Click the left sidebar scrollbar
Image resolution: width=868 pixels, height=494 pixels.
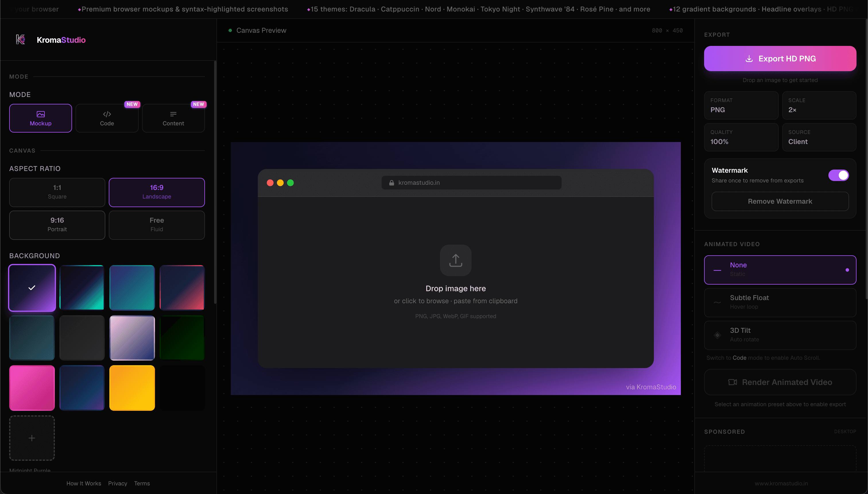[215, 182]
